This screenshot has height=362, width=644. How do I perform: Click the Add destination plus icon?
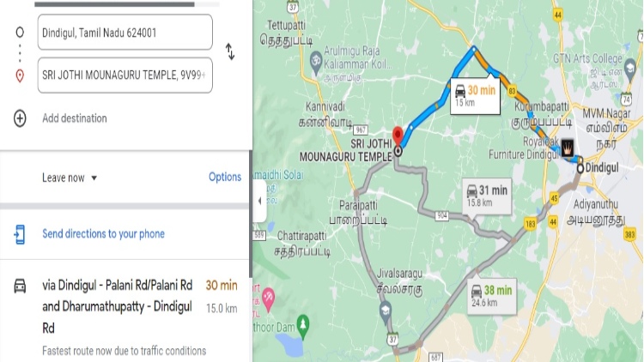click(20, 118)
